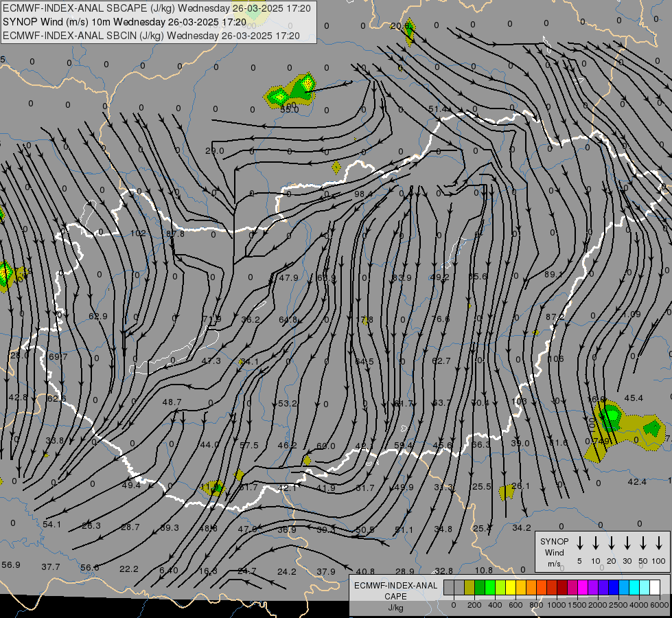Click the ECMWF-INDEX-ANAL SBCIN title line
This screenshot has width=672, height=618.
[x=151, y=36]
